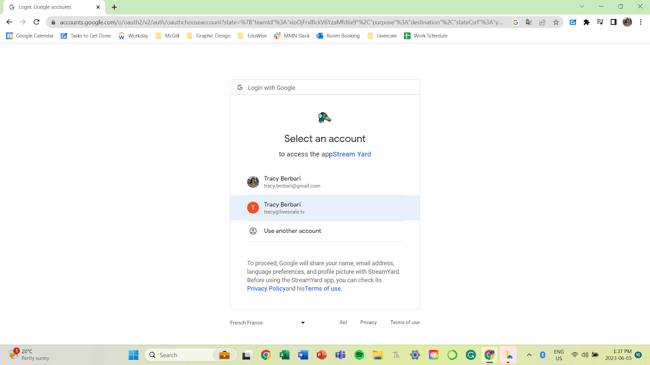
Task: Select the livescale.tv Tracy Berbari account
Action: coord(325,208)
